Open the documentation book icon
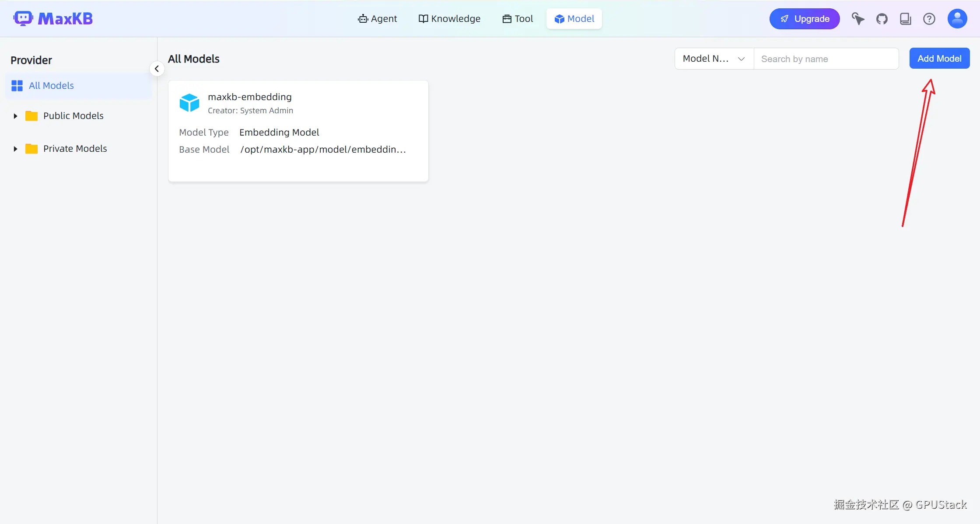 point(905,19)
